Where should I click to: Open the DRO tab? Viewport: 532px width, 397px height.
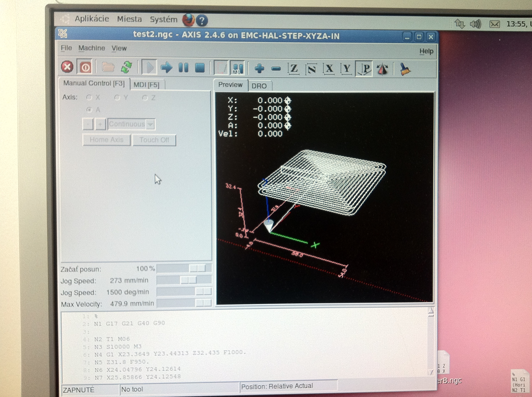point(259,86)
